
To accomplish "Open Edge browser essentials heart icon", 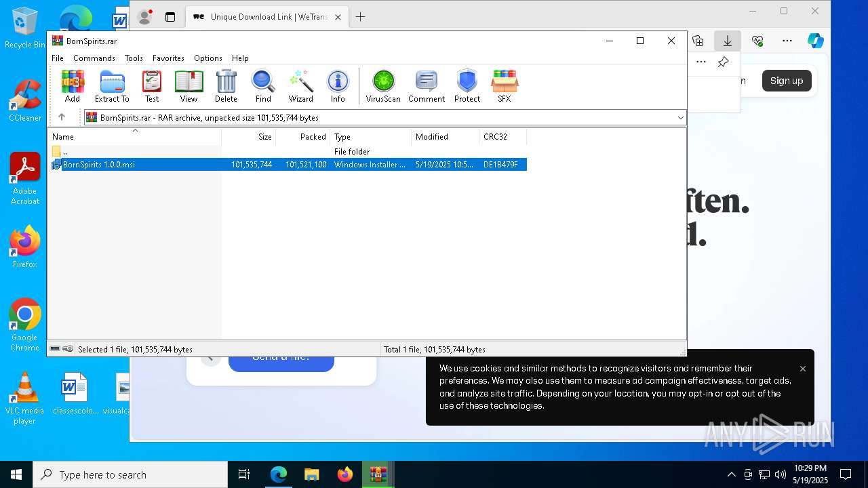I will pos(757,41).
